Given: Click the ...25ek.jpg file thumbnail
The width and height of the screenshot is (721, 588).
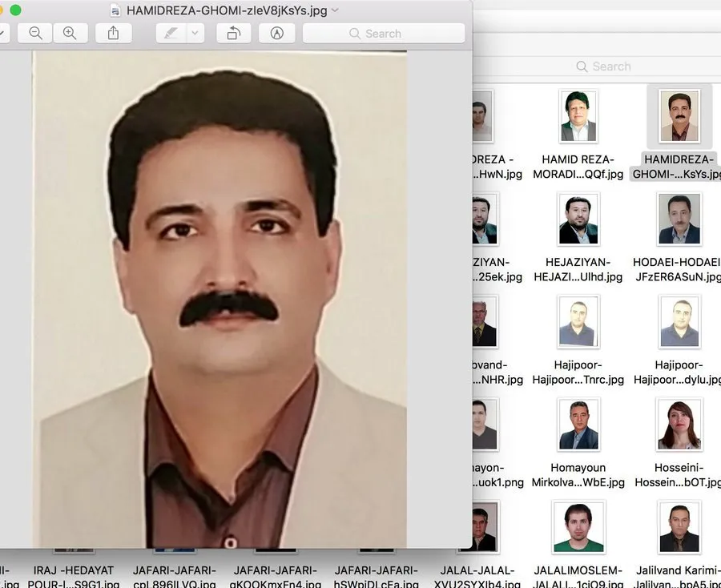Looking at the screenshot, I should click(485, 219).
